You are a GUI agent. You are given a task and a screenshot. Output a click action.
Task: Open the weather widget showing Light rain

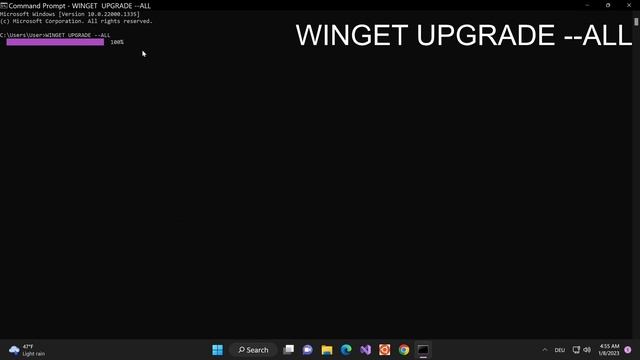27,350
